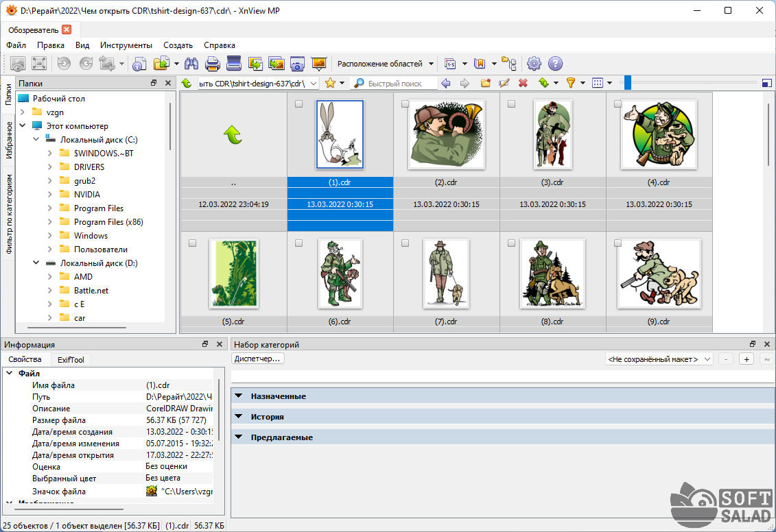
Task: Click the green Sort arrows icon
Action: pyautogui.click(x=544, y=83)
